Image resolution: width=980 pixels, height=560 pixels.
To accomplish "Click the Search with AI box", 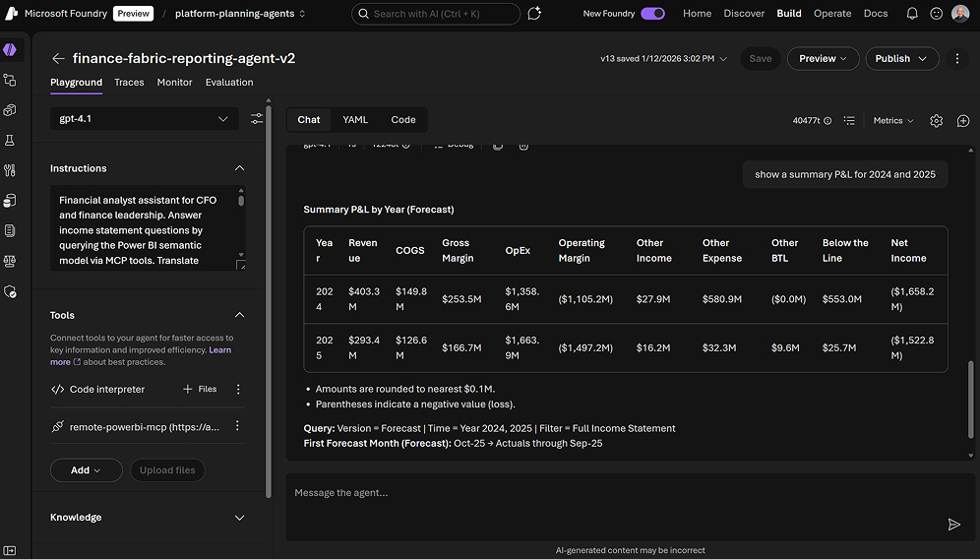I will coord(436,13).
